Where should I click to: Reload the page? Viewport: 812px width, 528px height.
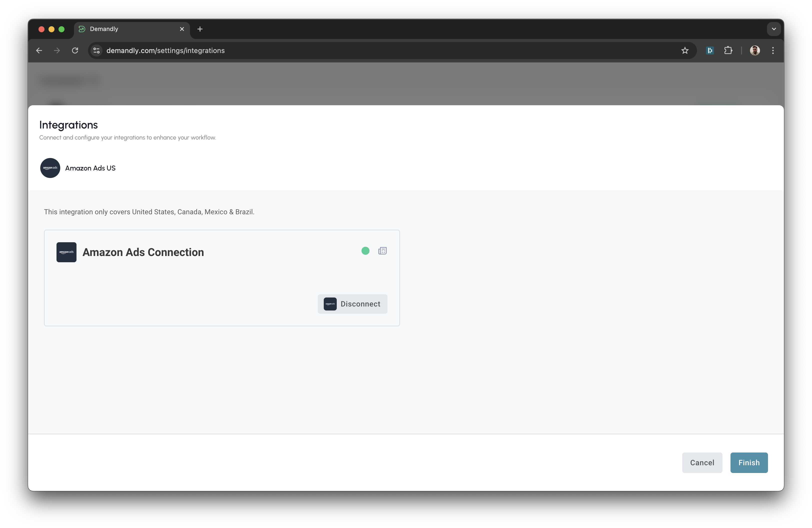tap(75, 50)
